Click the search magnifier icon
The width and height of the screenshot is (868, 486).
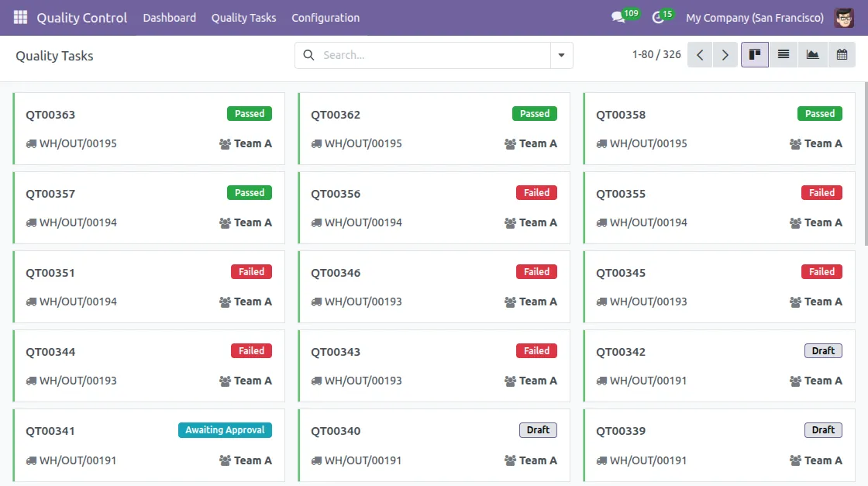pos(308,55)
